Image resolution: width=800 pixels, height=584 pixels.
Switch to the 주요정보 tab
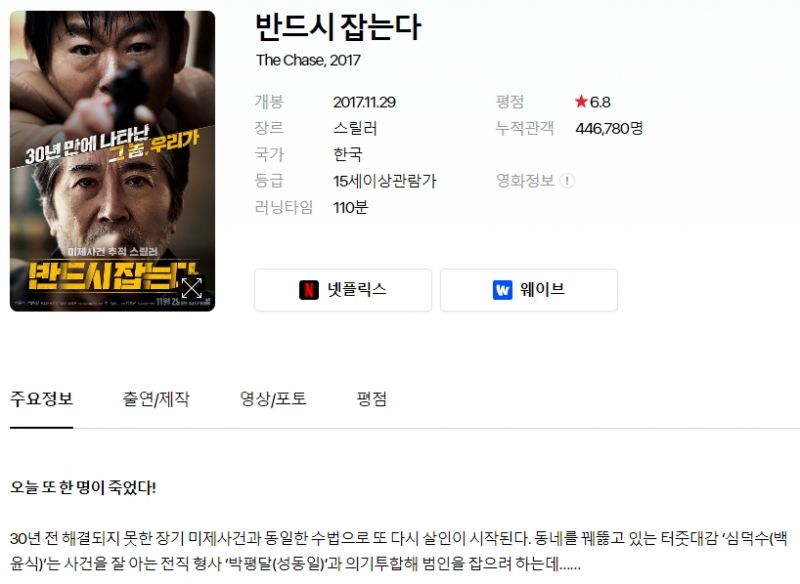pyautogui.click(x=41, y=398)
